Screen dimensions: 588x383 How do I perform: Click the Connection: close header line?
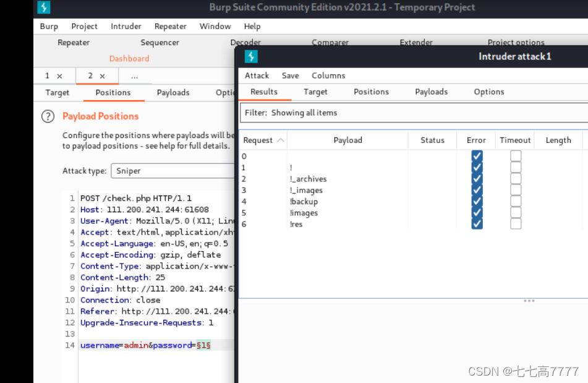point(121,300)
